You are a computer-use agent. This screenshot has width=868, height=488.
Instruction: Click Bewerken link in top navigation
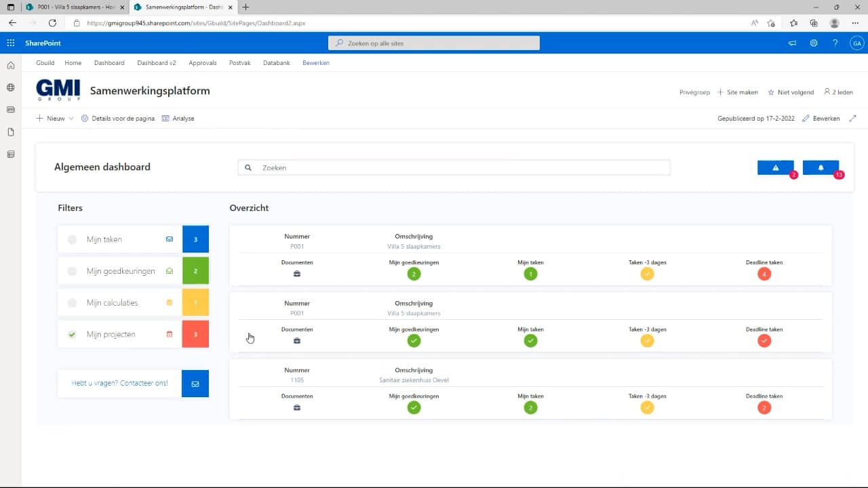point(316,63)
